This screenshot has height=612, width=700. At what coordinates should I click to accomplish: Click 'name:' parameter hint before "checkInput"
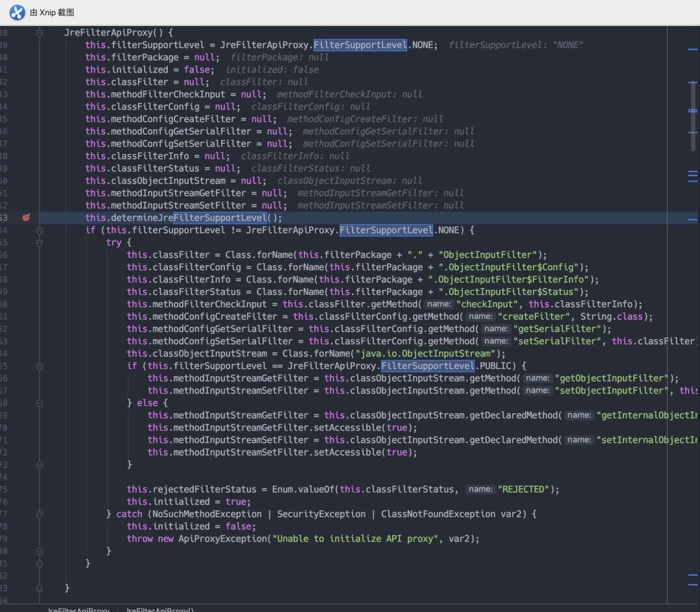click(439, 305)
